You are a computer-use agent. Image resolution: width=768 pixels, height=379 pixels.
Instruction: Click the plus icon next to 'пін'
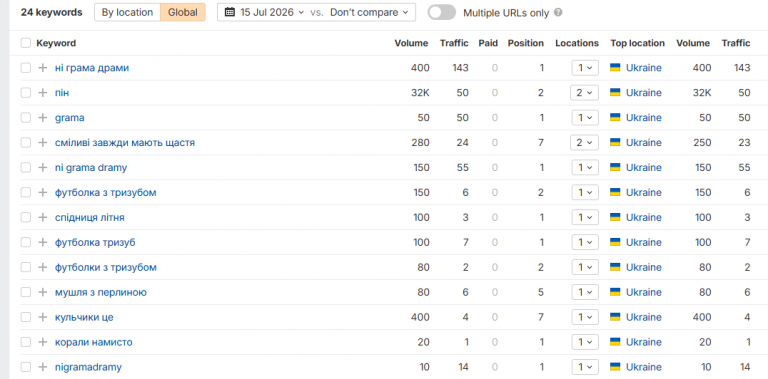click(x=43, y=93)
